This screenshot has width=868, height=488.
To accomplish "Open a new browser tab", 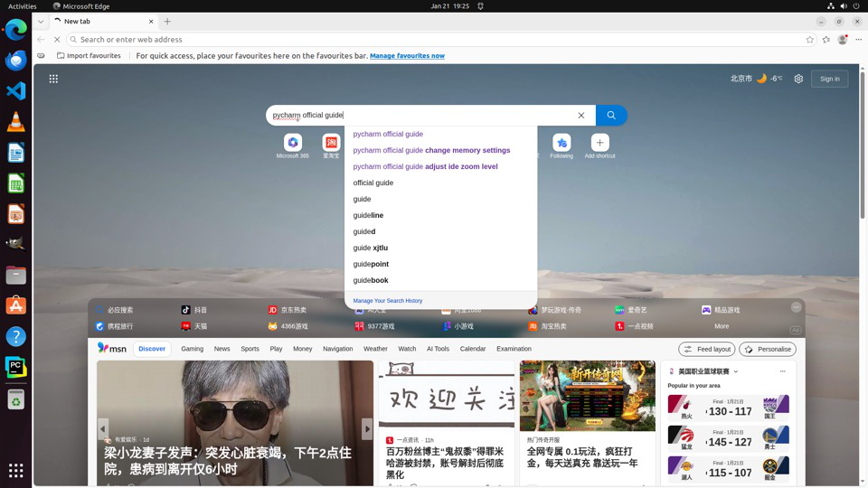I will click(167, 22).
